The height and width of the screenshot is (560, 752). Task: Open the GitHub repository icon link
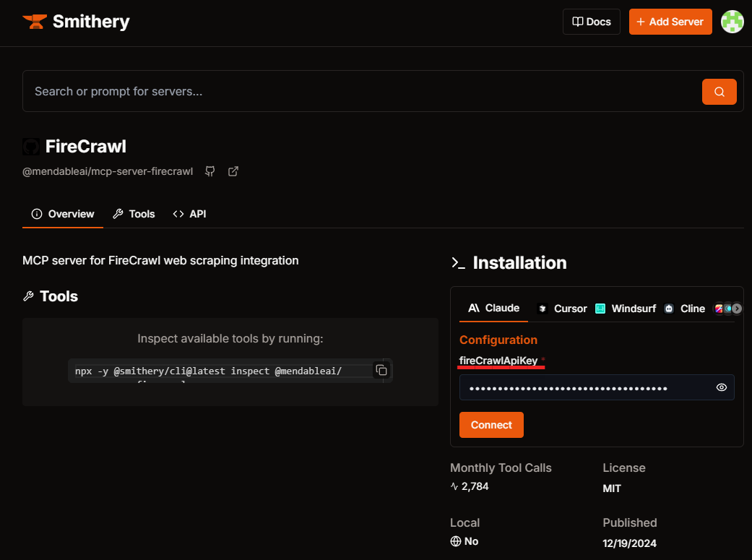(x=210, y=171)
